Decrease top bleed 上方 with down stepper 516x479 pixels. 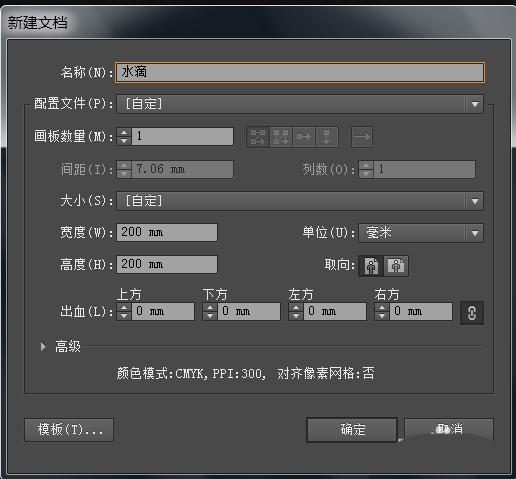124,316
